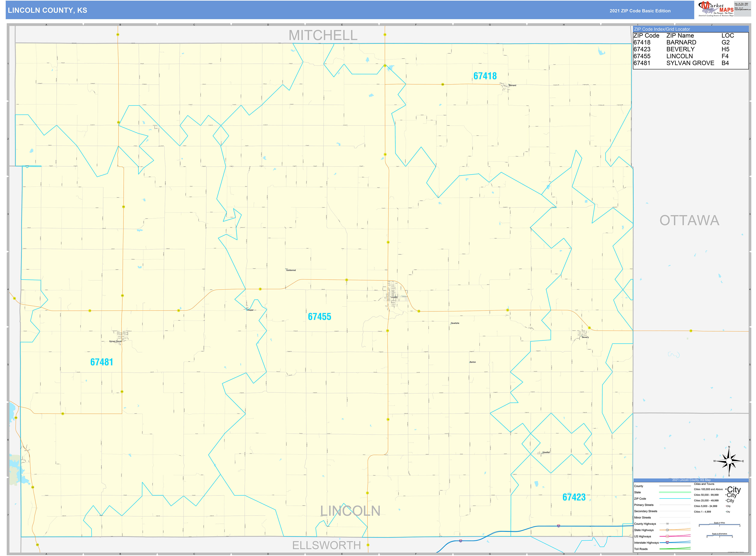Click the State Highways 123 marker in legend
Image resolution: width=756 pixels, height=556 pixels.
click(x=667, y=530)
